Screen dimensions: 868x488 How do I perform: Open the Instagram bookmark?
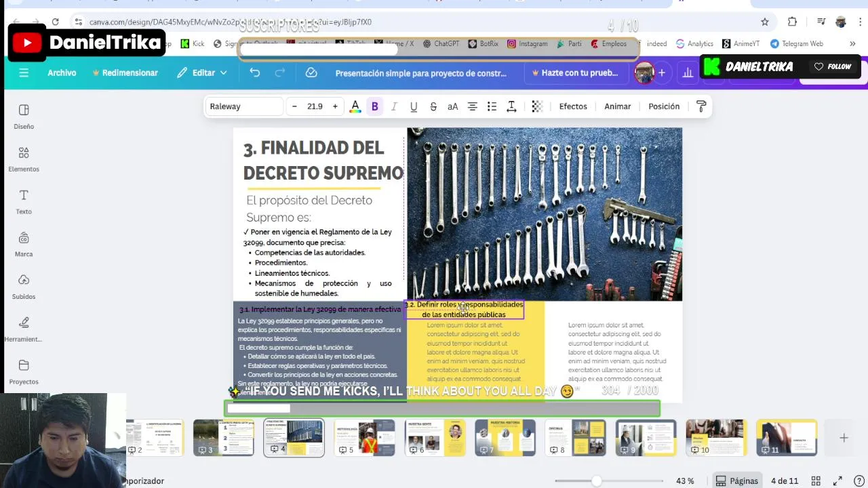(527, 43)
